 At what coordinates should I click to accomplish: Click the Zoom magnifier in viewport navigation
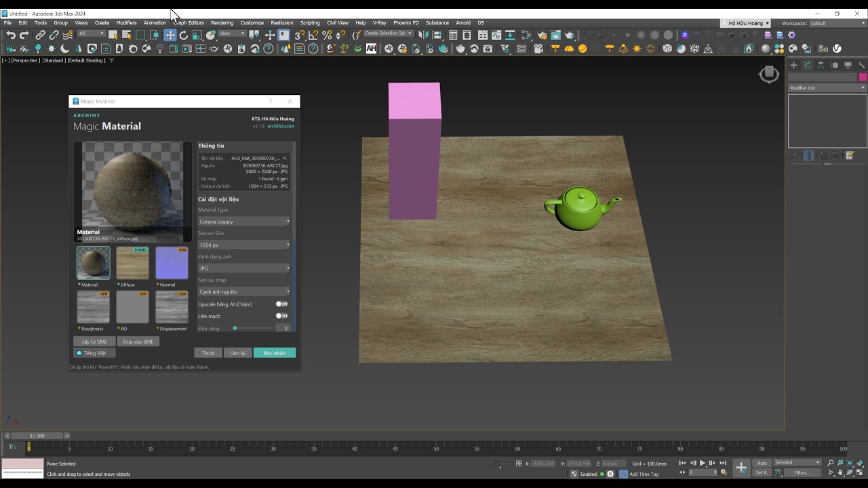(x=831, y=463)
